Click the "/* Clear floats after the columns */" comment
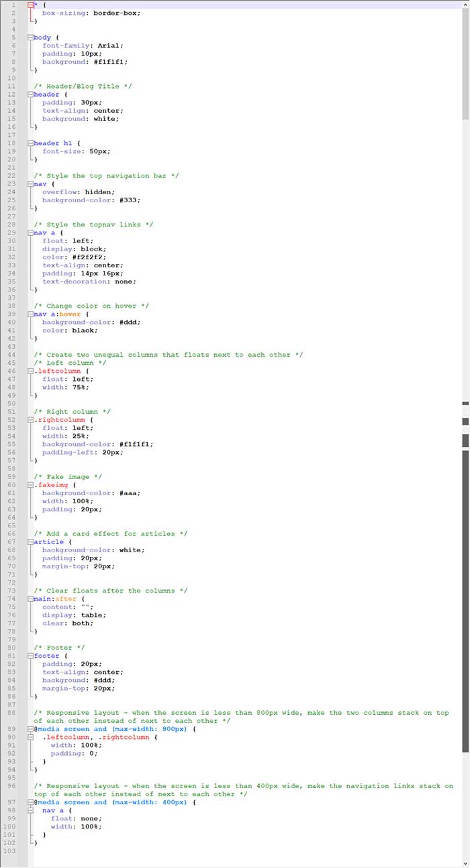 111,591
